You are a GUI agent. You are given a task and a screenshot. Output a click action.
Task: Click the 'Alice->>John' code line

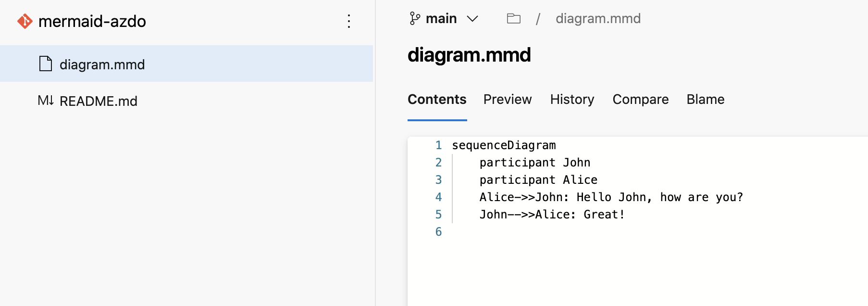(611, 197)
